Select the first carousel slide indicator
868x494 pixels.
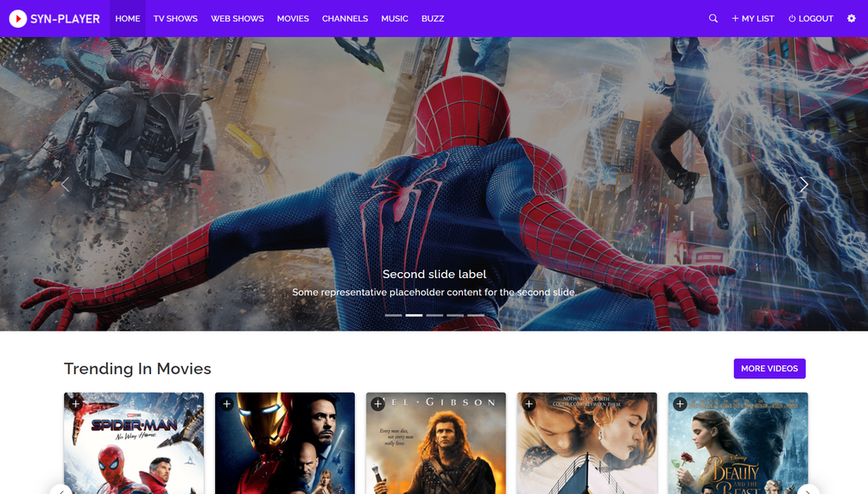coord(393,315)
